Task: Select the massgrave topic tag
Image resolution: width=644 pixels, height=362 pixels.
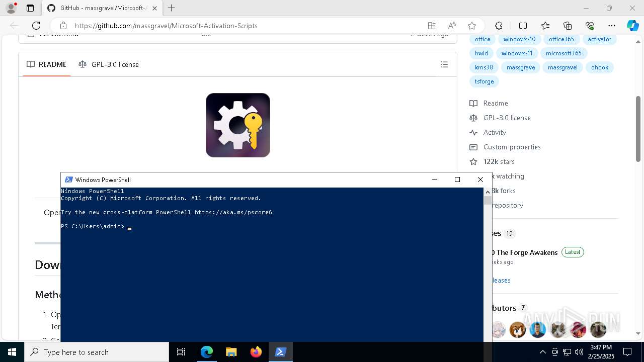Action: (521, 67)
